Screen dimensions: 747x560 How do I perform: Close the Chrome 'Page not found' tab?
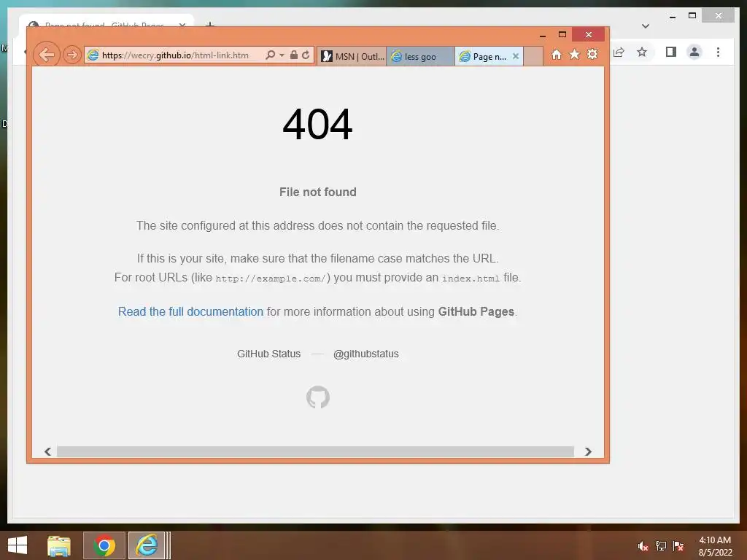[x=182, y=24]
